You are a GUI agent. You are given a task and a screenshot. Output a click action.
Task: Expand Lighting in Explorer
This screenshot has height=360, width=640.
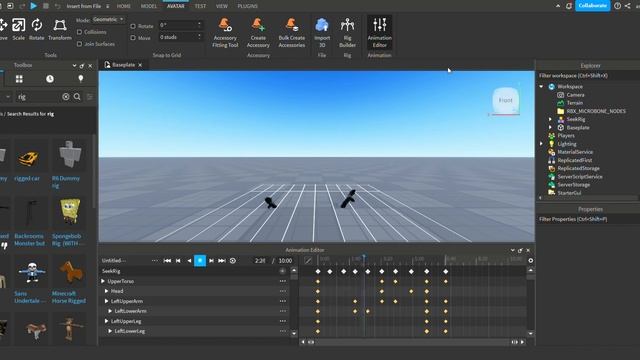pyautogui.click(x=541, y=144)
